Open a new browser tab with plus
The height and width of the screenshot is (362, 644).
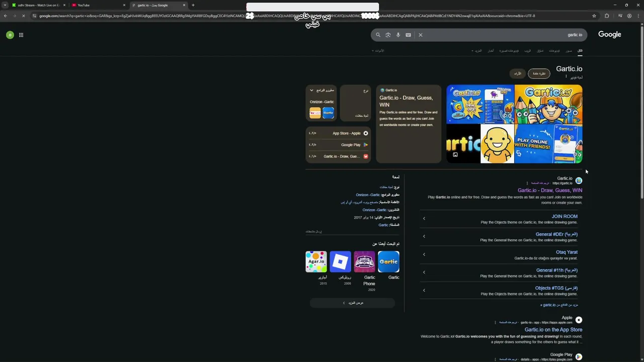pos(193,5)
